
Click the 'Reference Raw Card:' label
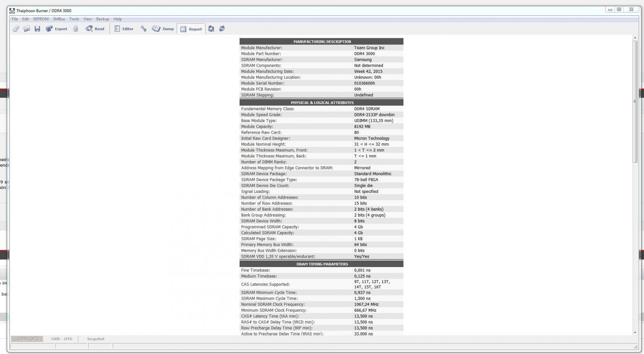261,132
